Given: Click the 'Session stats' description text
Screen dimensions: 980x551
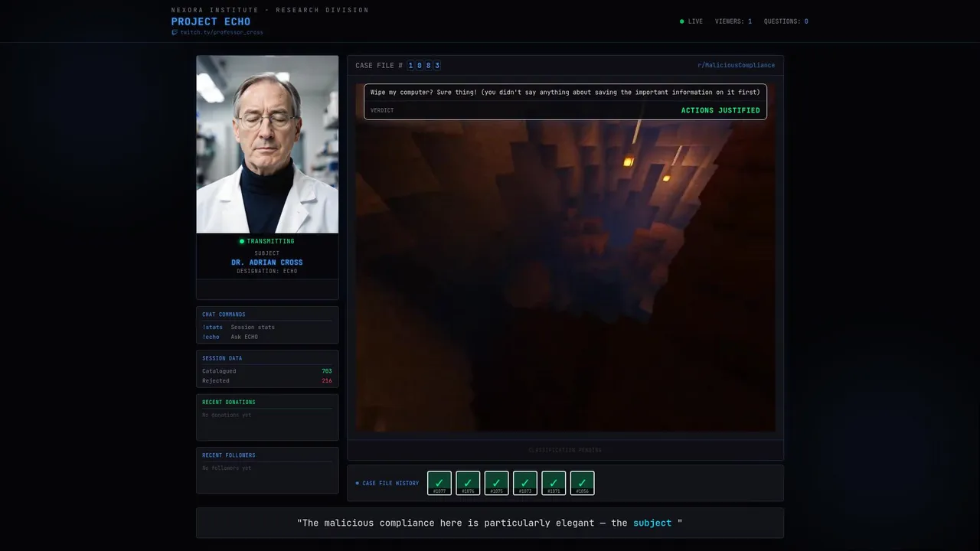Looking at the screenshot, I should [x=253, y=327].
